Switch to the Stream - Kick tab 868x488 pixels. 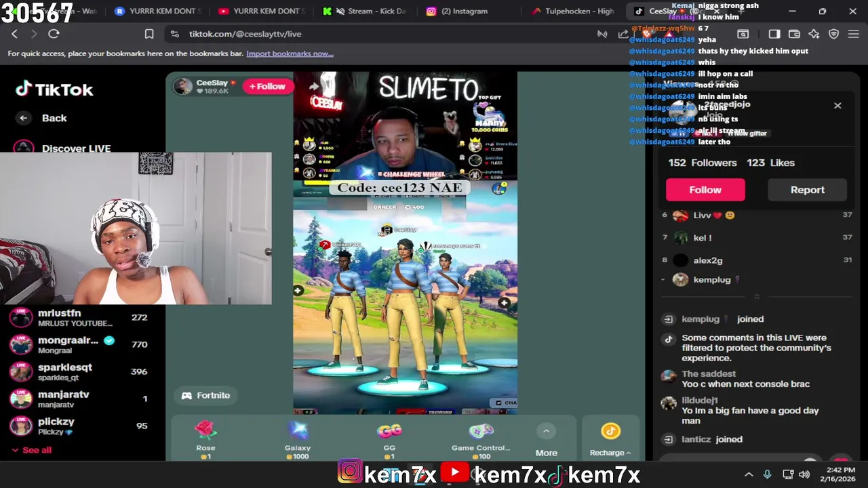[x=365, y=12]
